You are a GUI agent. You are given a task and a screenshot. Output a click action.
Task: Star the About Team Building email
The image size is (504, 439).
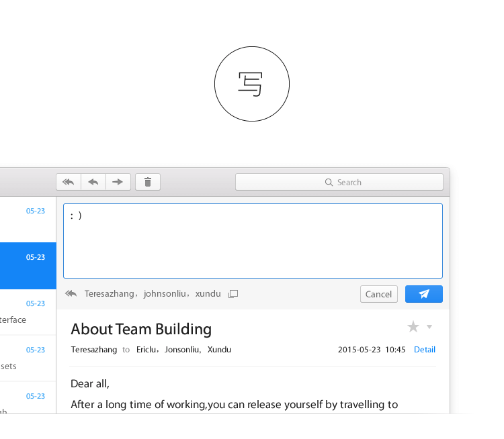coord(413,327)
